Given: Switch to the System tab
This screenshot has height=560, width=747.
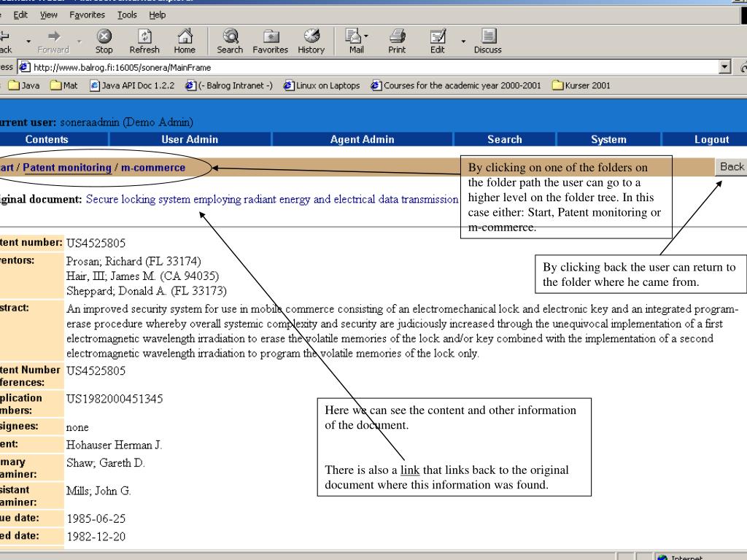Looking at the screenshot, I should click(x=608, y=139).
